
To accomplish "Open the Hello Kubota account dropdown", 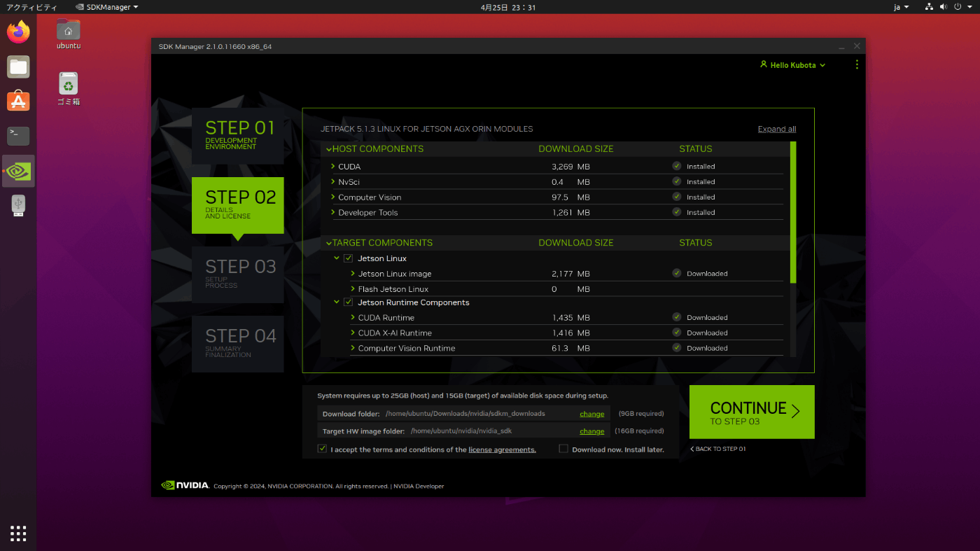I will tap(793, 64).
